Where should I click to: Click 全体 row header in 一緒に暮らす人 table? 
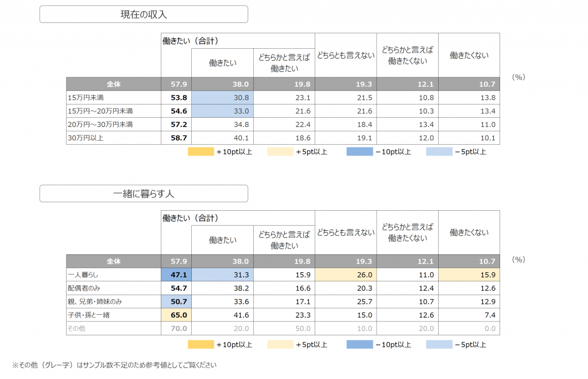[114, 261]
